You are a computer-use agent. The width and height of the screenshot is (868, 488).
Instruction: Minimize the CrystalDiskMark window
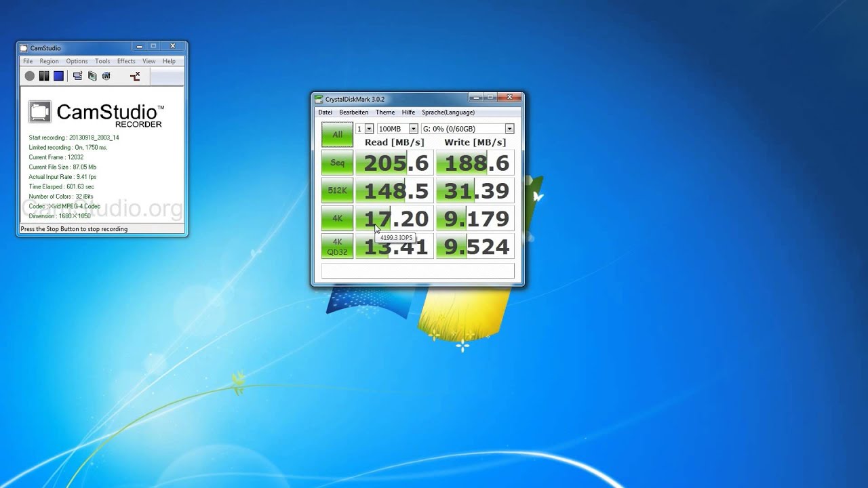pos(475,98)
